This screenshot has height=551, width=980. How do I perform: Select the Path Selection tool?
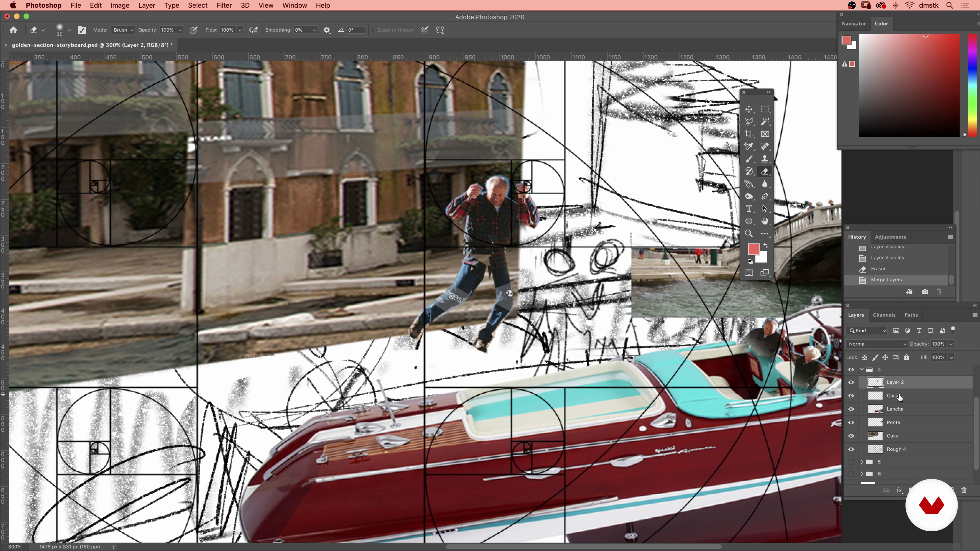[x=765, y=209]
